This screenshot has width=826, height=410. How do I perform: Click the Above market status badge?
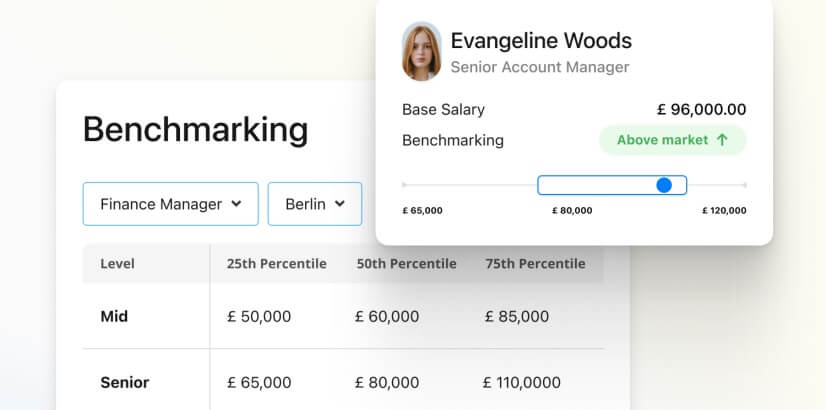pyautogui.click(x=672, y=140)
